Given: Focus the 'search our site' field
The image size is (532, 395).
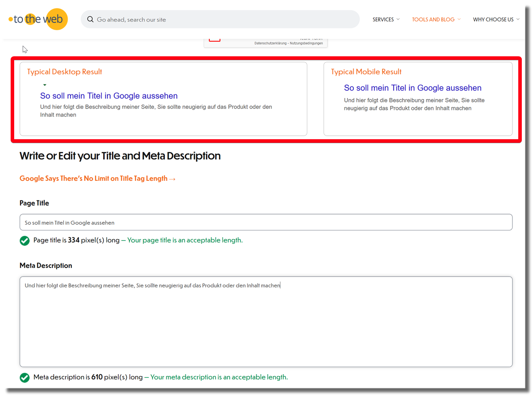Looking at the screenshot, I should 222,20.
